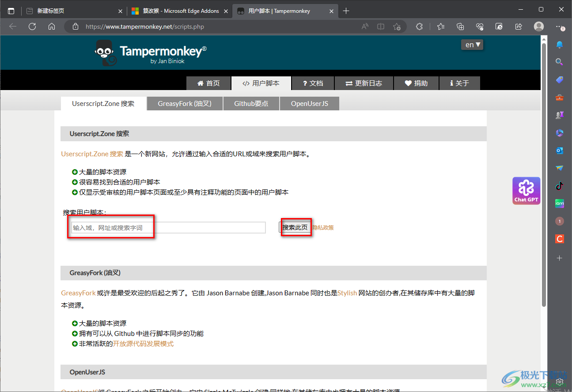
Task: View site information lock icon
Action: pos(75,26)
